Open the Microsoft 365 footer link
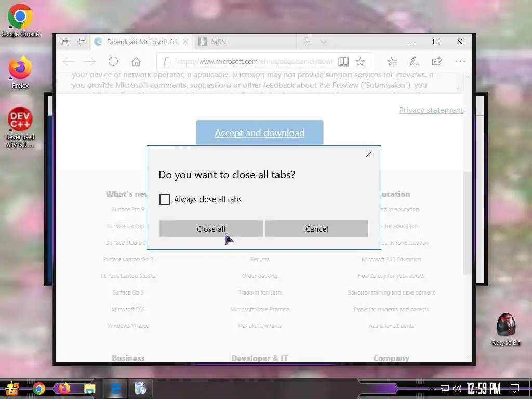 click(x=128, y=309)
